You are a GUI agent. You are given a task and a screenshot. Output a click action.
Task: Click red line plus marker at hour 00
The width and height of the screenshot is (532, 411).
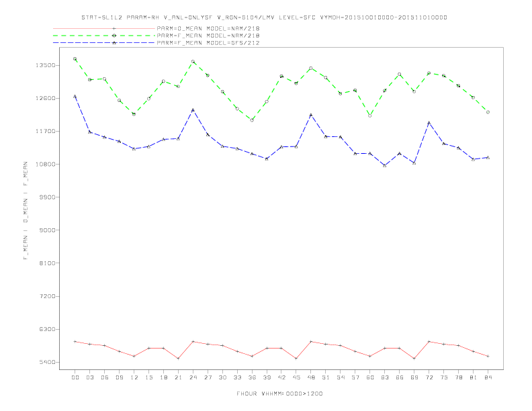pos(75,341)
